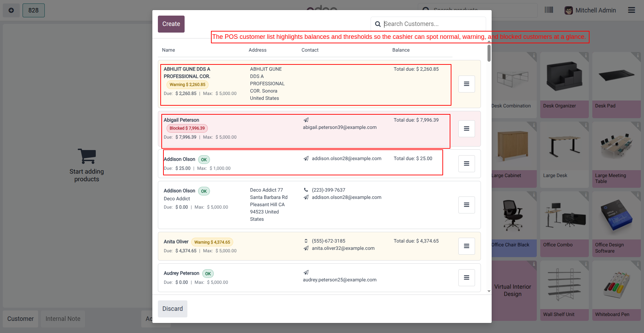Discard the customer selection dialog
The width and height of the screenshot is (644, 333).
click(x=172, y=309)
